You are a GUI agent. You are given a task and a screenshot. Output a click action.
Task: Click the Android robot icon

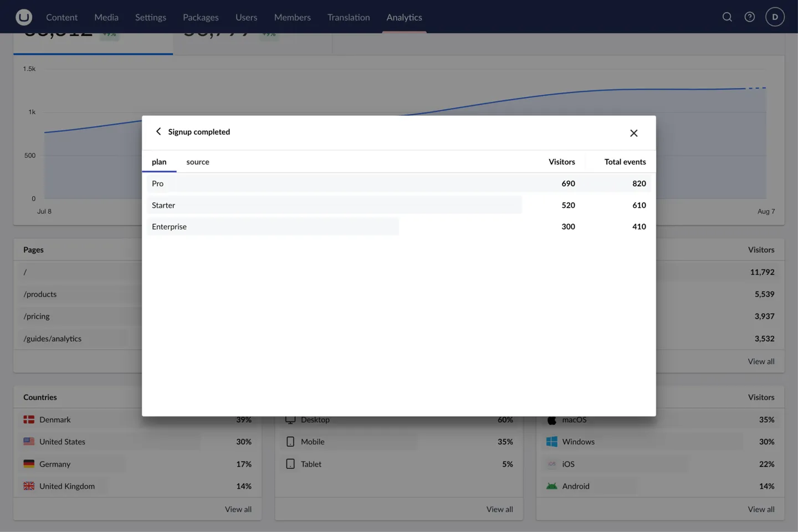(551, 486)
